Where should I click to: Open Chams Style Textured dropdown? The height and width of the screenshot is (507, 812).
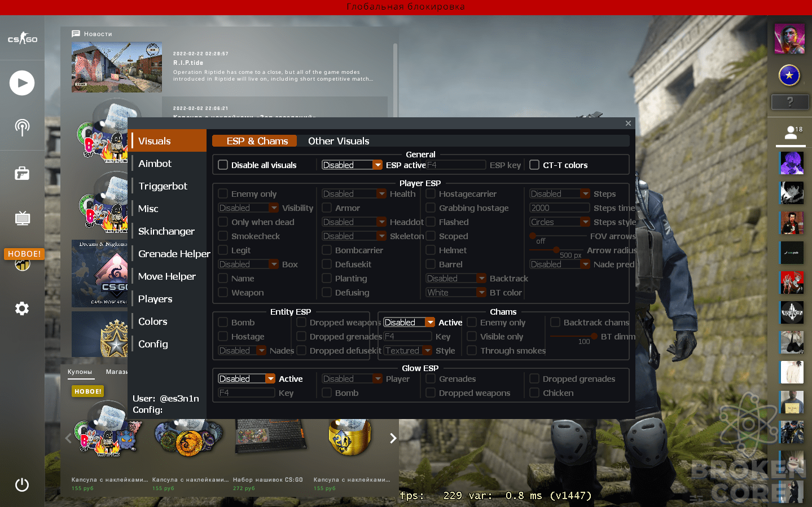pos(408,350)
